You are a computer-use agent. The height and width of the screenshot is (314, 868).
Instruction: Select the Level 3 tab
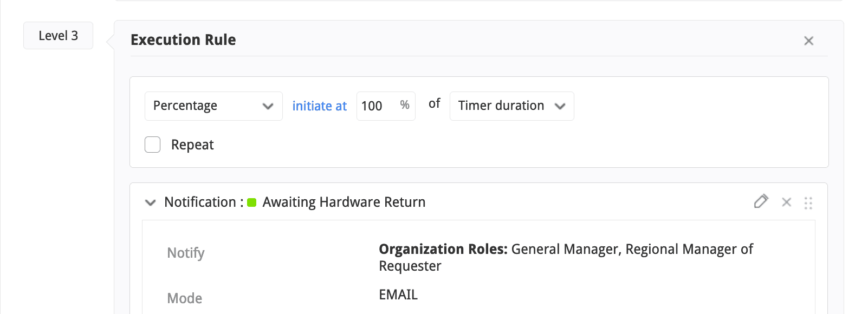58,36
